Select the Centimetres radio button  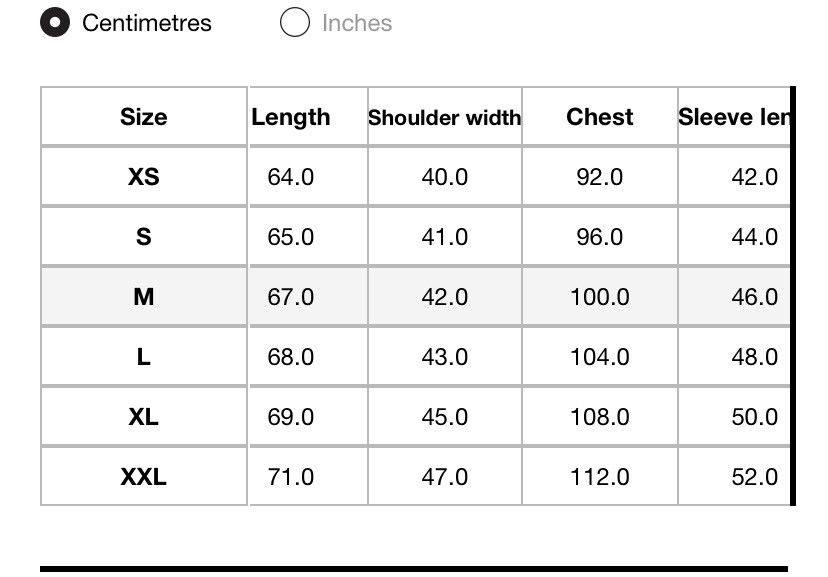click(55, 23)
